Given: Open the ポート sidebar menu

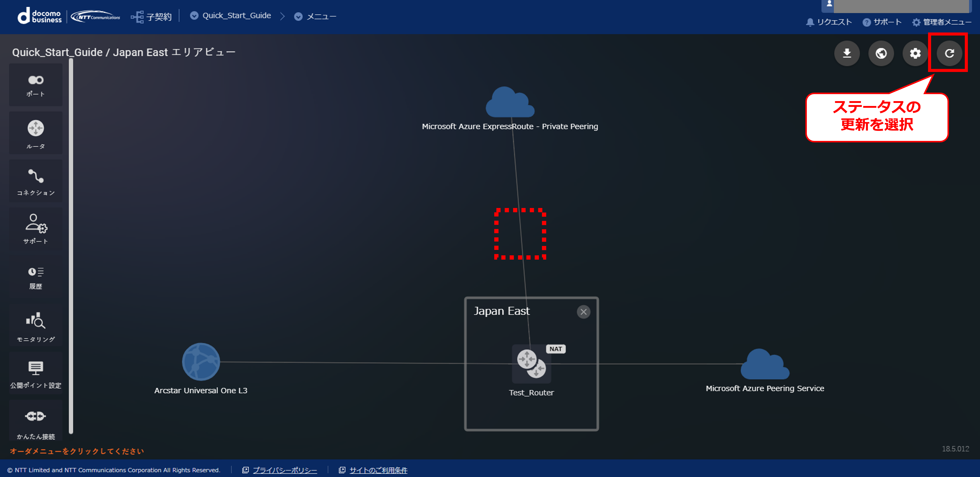Looking at the screenshot, I should (x=36, y=85).
